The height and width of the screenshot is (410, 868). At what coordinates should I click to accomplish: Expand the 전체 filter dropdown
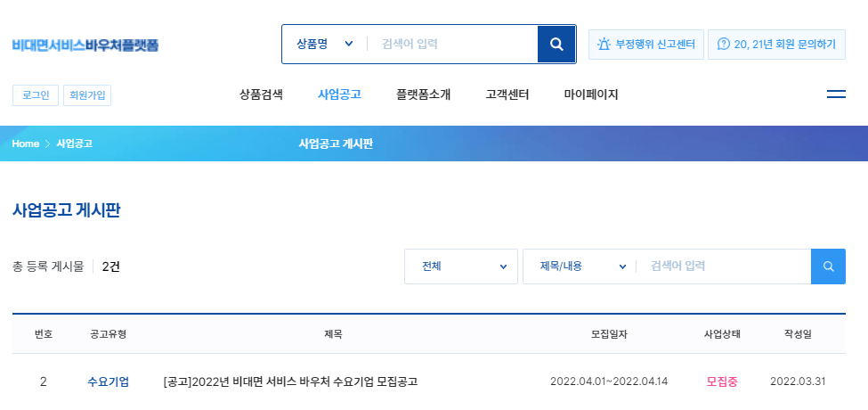(461, 266)
